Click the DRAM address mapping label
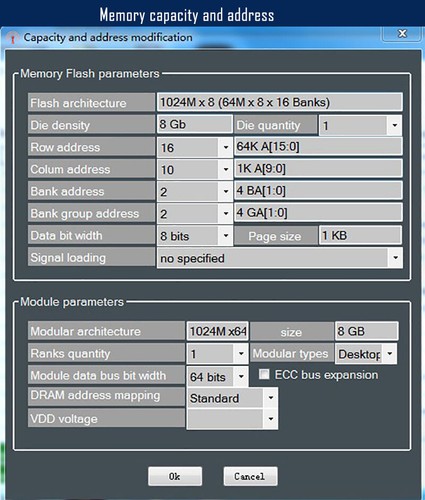 pos(106,396)
